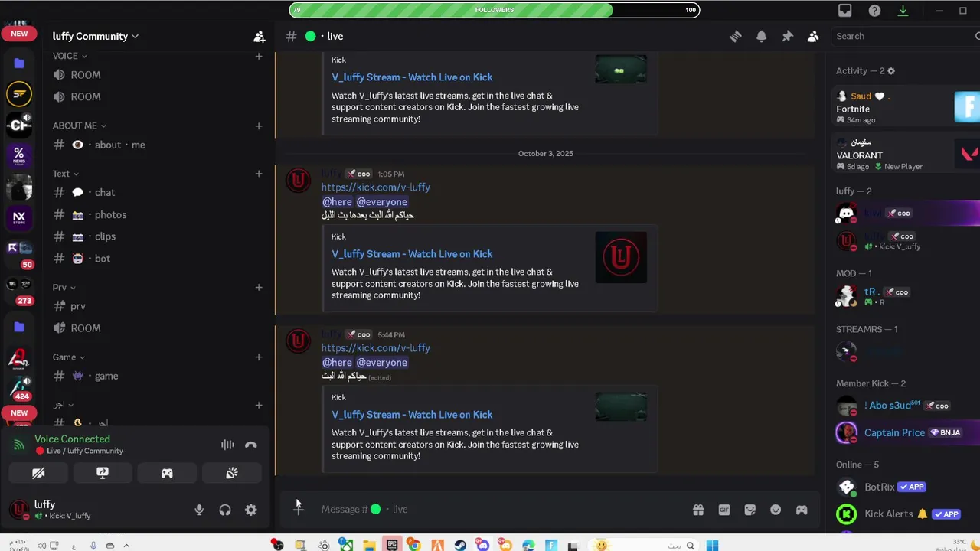Open pinned messages pin icon
Image resolution: width=980 pixels, height=551 pixels.
[x=787, y=36]
